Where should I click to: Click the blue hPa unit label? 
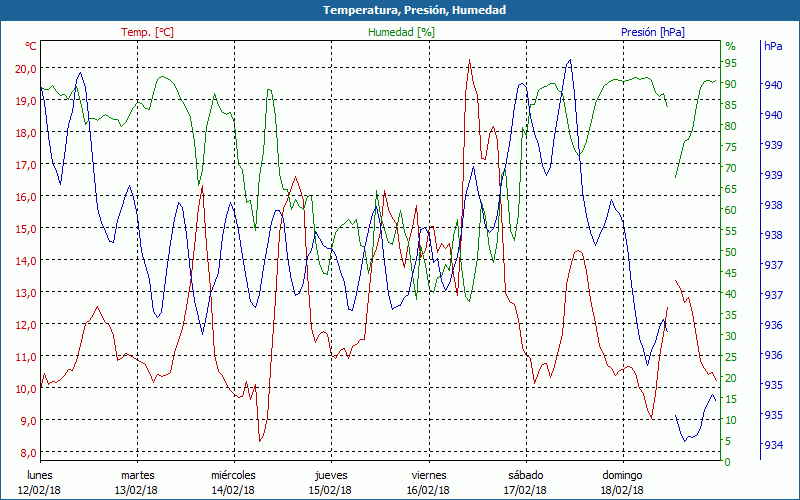(773, 46)
